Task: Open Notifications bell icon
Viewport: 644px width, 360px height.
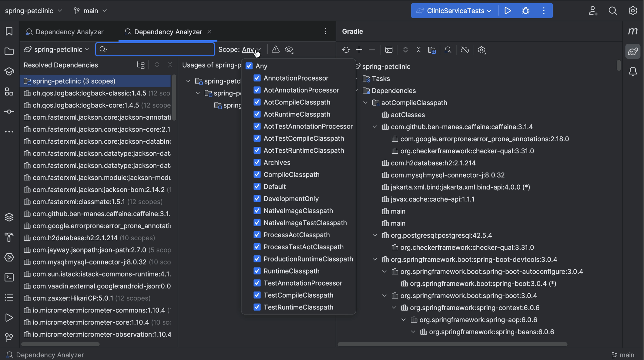Action: 633,72
